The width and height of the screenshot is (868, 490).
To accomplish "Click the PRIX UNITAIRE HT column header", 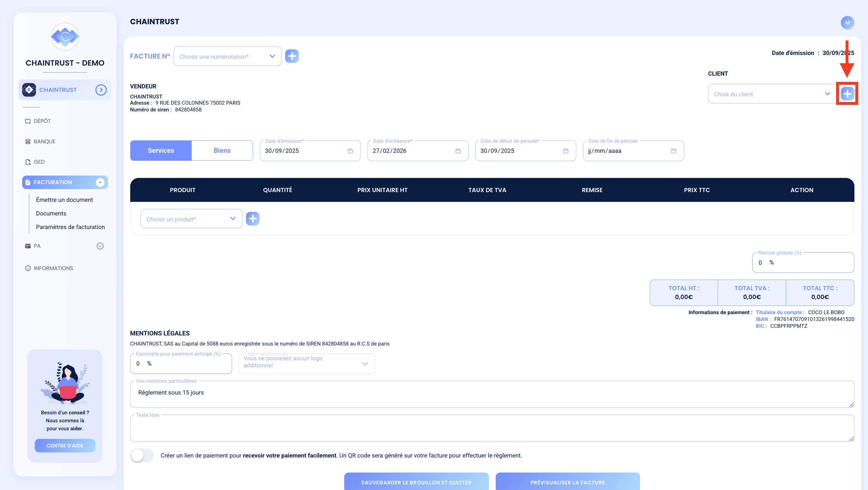I will point(382,190).
